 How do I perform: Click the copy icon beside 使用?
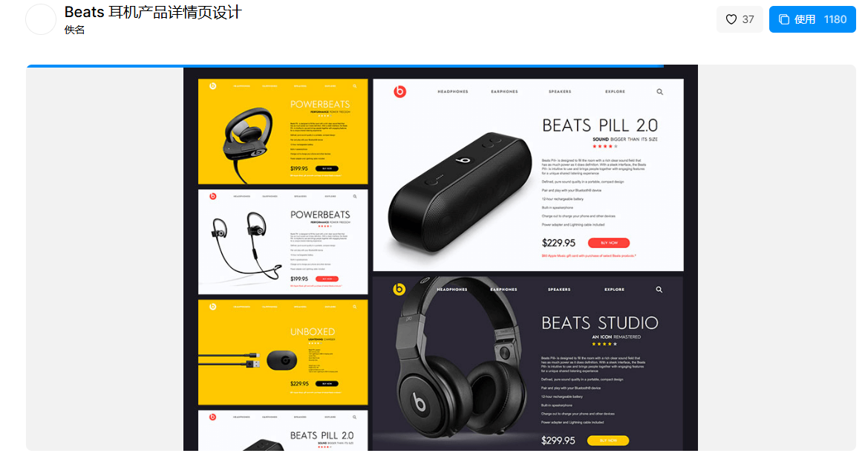[x=784, y=19]
